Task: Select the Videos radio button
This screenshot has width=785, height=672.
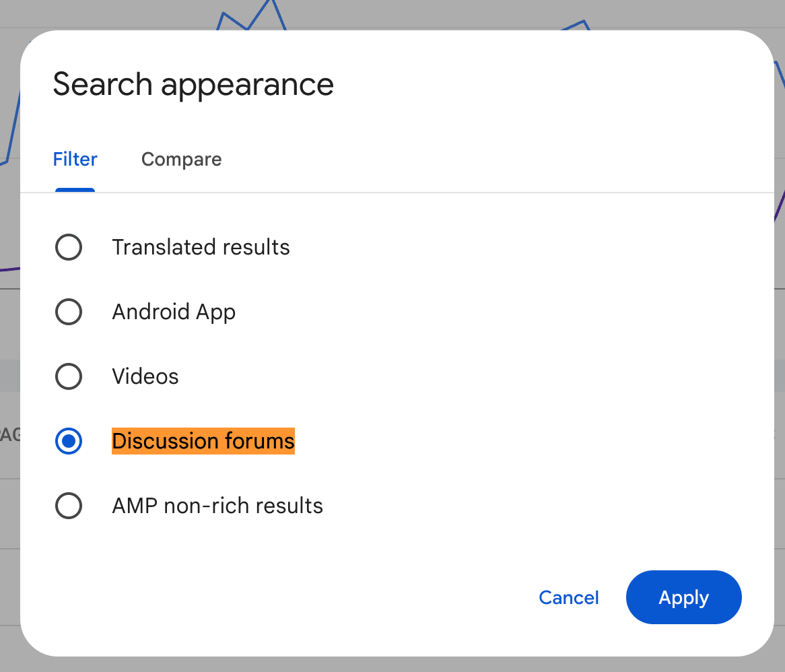Action: pyautogui.click(x=69, y=376)
